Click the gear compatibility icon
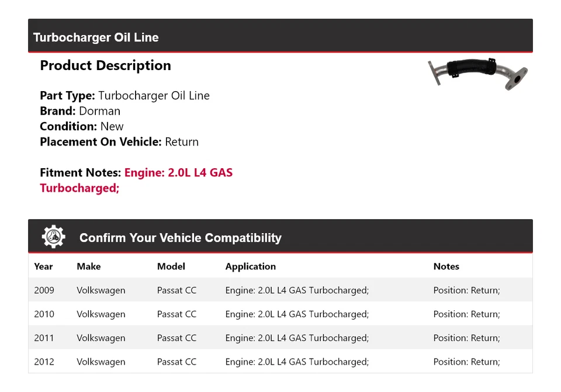This screenshot has height=392, width=561. (x=54, y=237)
